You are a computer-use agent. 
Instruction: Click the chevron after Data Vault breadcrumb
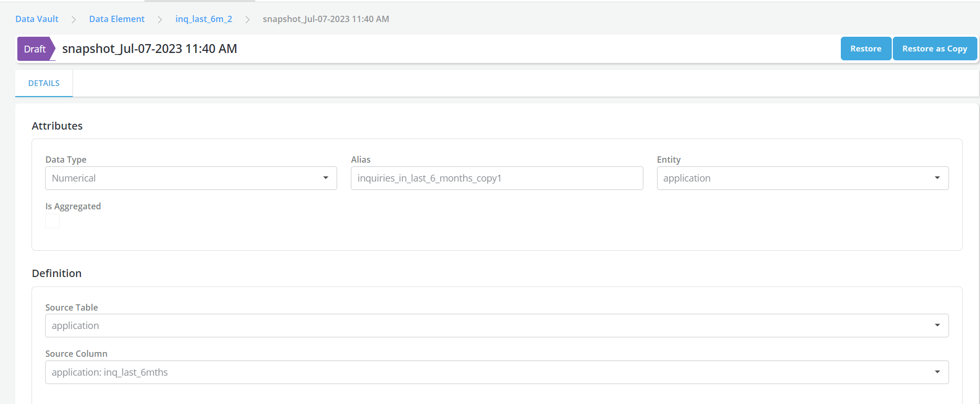coord(74,19)
